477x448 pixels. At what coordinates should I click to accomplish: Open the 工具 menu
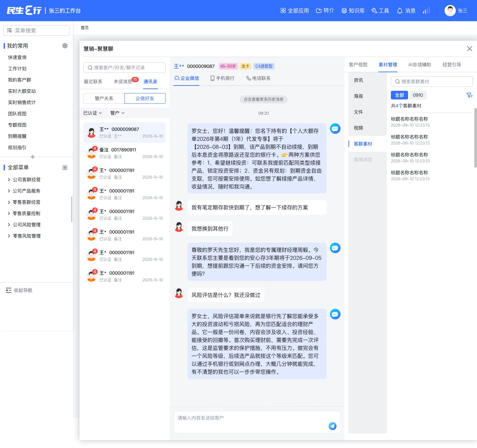click(x=380, y=11)
